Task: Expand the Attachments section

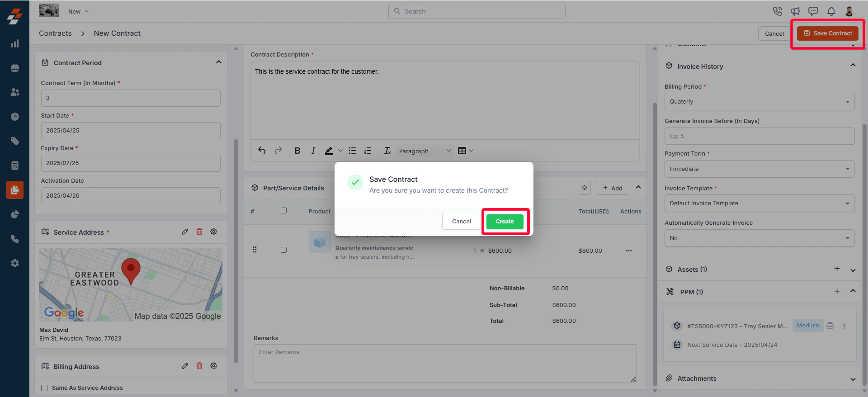Action: pos(853,379)
